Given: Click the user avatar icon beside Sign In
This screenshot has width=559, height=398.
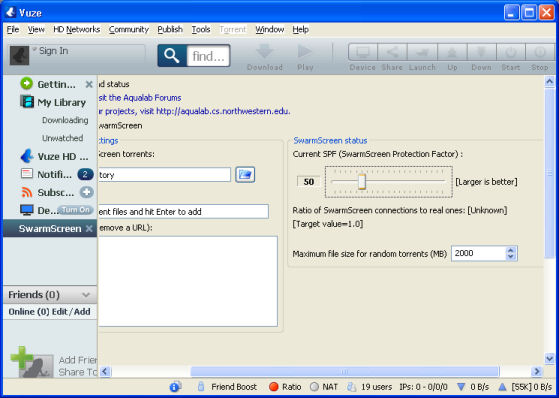Looking at the screenshot, I should point(19,55).
